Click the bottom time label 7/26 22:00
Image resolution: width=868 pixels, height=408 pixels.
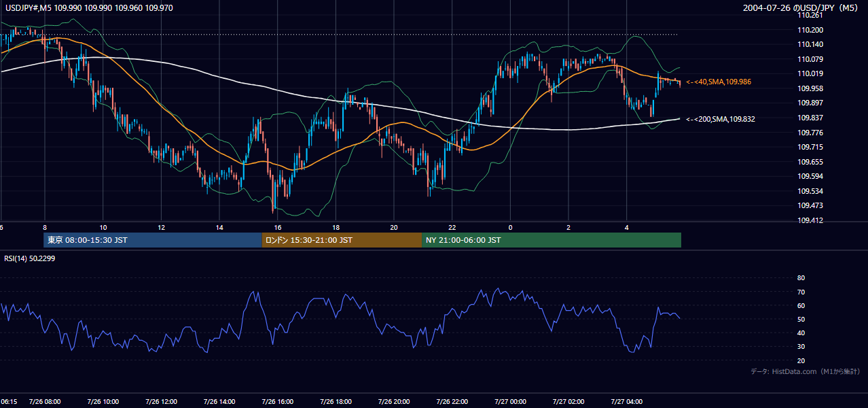coord(452,402)
